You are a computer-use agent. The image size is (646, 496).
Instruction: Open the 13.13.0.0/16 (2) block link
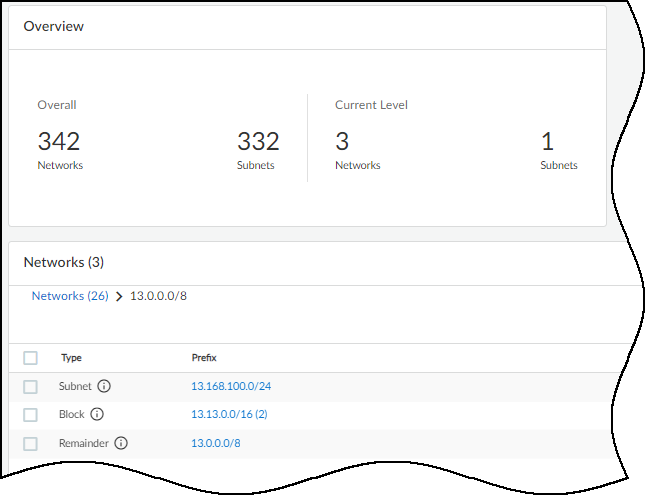[229, 414]
